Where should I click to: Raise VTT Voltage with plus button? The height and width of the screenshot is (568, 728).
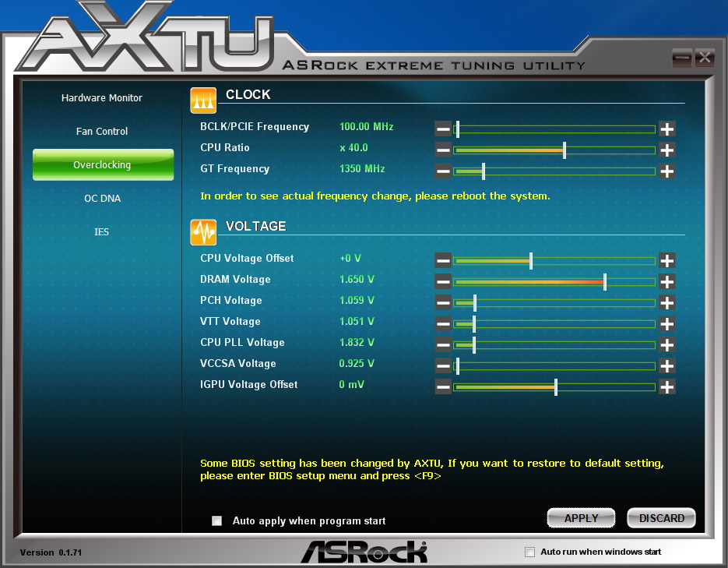[x=666, y=323]
